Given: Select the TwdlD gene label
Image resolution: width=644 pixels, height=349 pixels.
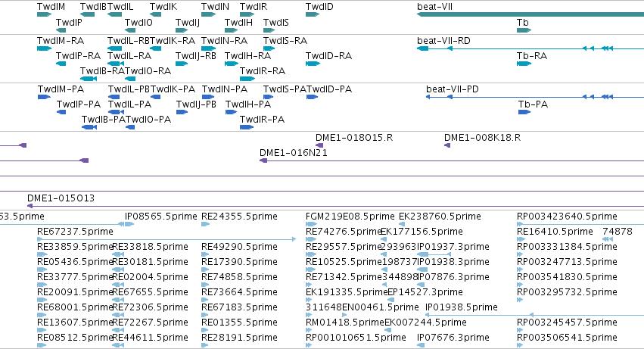Looking at the screenshot, I should pyautogui.click(x=319, y=7).
